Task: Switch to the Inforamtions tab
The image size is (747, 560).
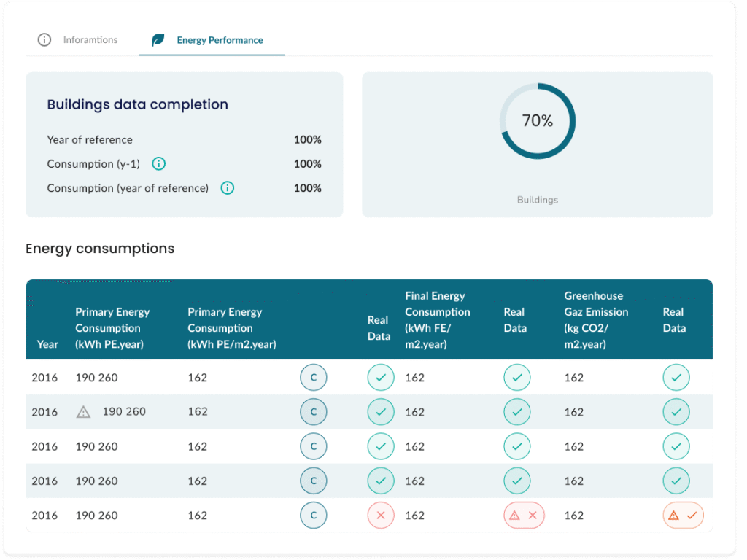Action: point(90,40)
